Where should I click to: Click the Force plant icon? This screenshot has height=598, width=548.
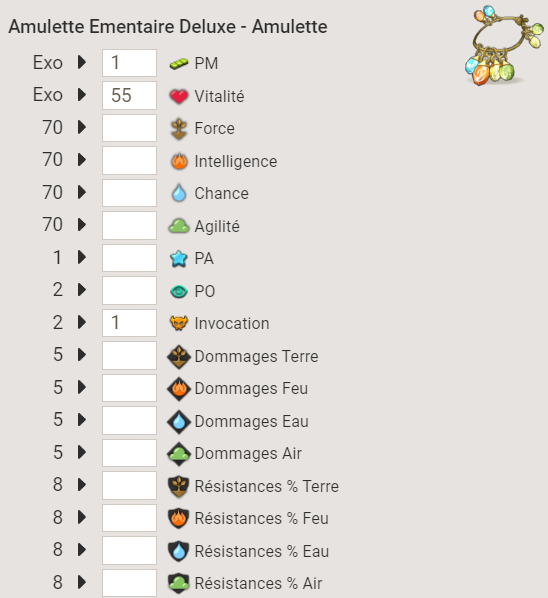pos(178,129)
